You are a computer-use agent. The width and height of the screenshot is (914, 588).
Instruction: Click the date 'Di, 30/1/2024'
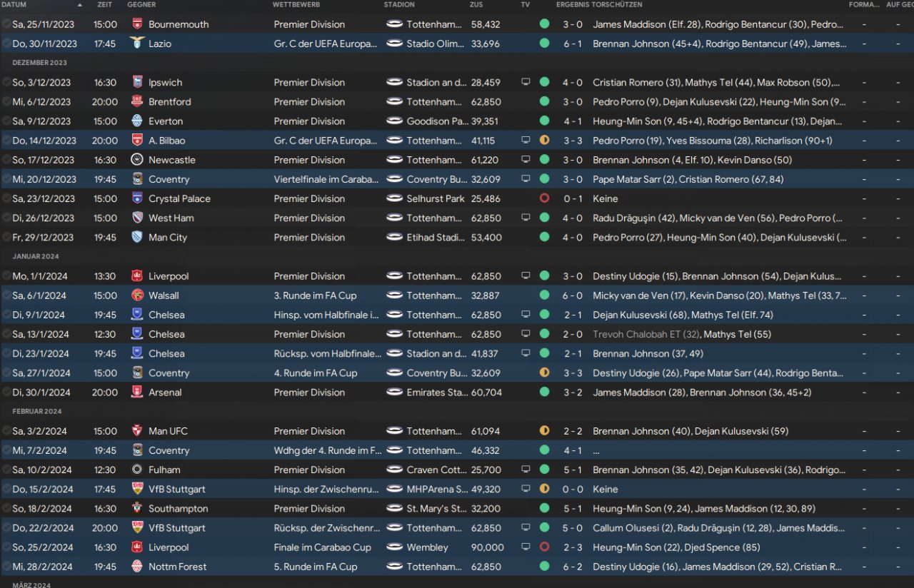click(x=41, y=392)
